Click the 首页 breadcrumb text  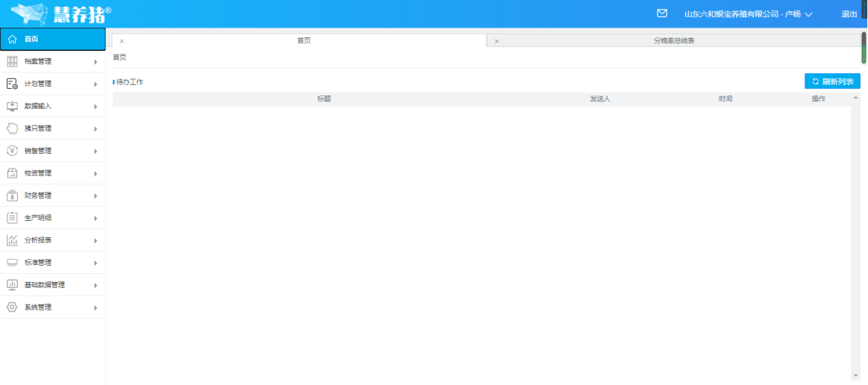tap(119, 57)
